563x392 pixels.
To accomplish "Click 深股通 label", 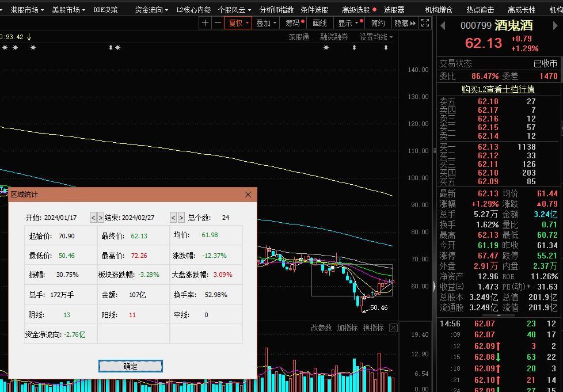I will [x=299, y=37].
